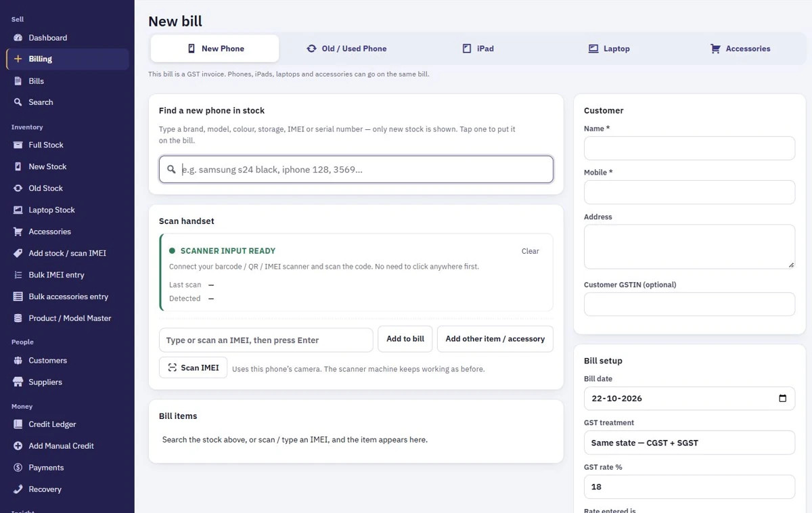Open Full Stock box icon
Screen dimensions: 812x513
[18, 145]
